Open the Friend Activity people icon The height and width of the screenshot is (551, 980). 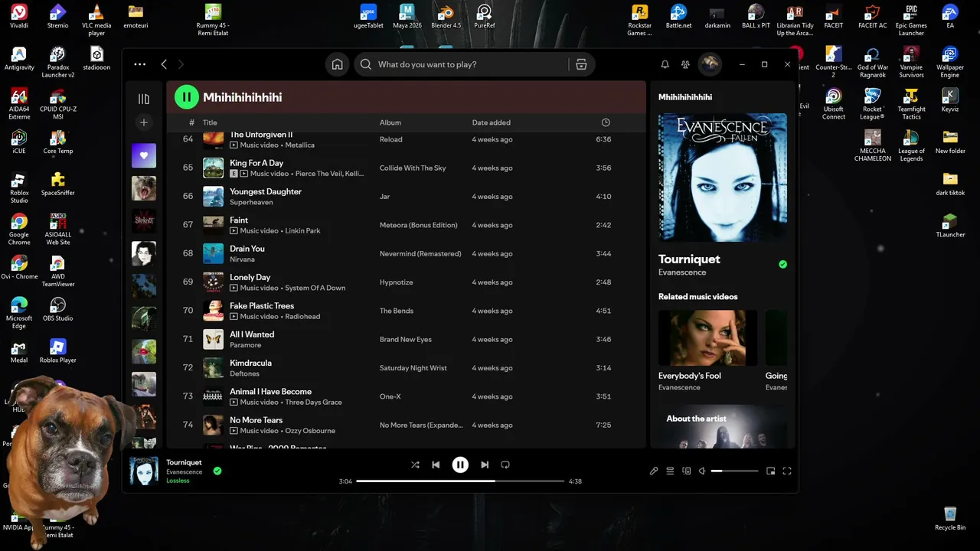point(685,64)
